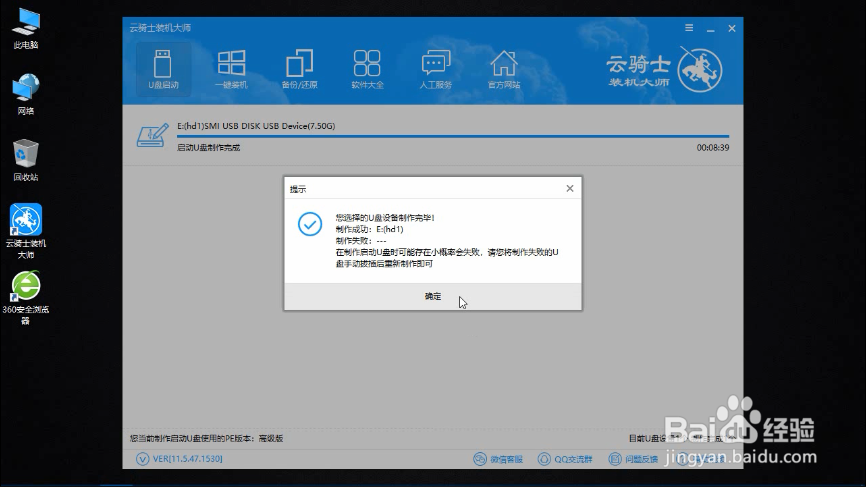
Task: Click the 制作成功: E:(hd1) line
Action: point(369,229)
